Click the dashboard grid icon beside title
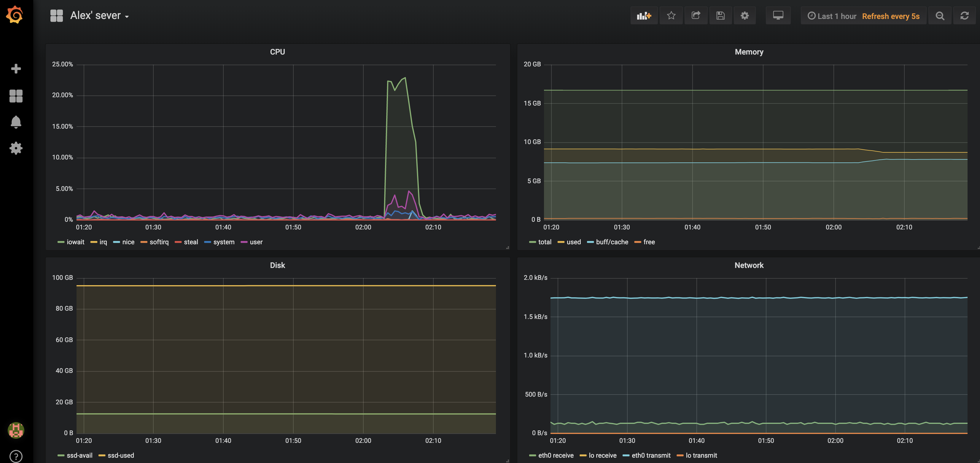 coord(57,16)
